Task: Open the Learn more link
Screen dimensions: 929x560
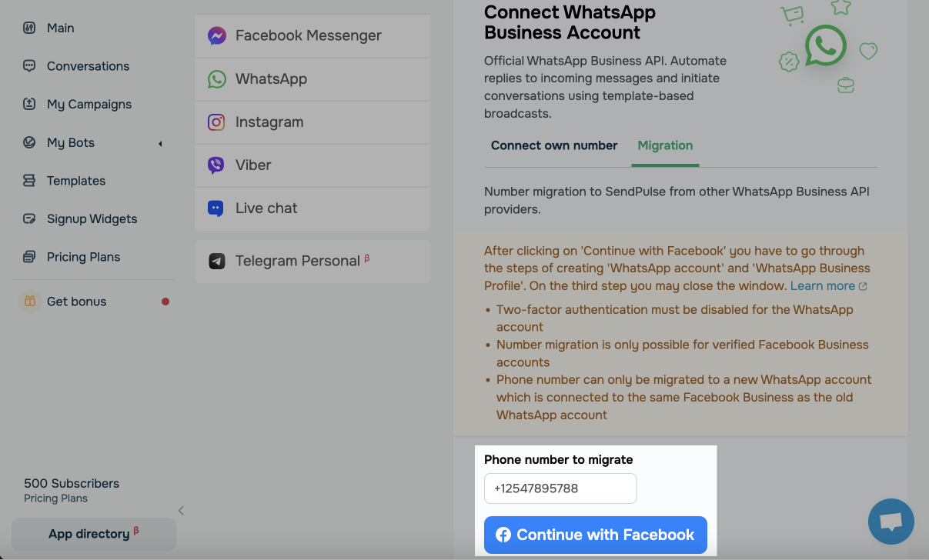Action: pyautogui.click(x=823, y=285)
